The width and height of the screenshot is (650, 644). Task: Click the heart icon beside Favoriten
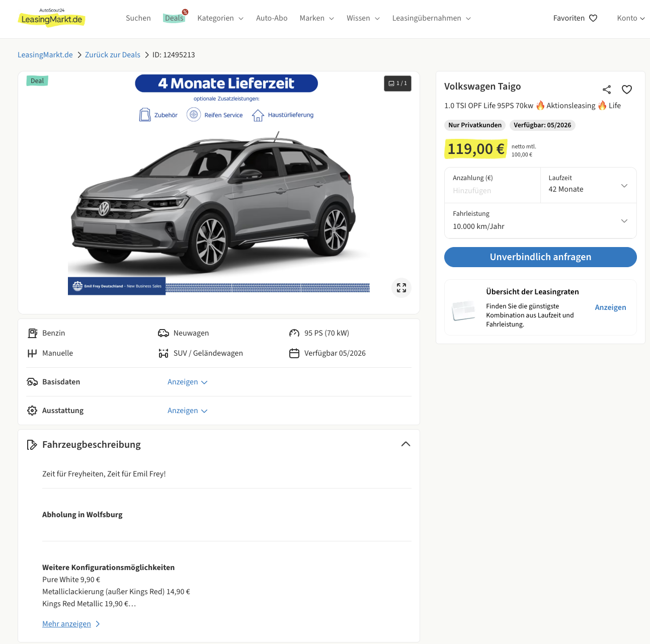coord(593,18)
